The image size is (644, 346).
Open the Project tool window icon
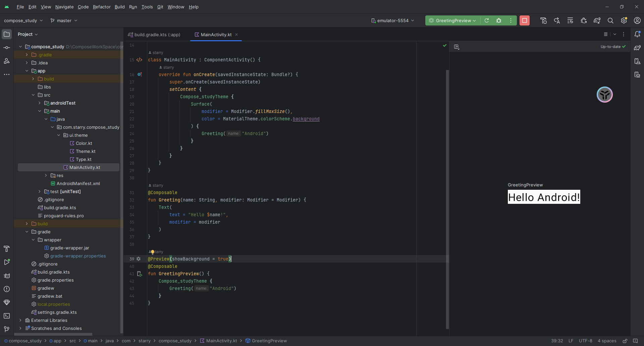[x=7, y=34]
